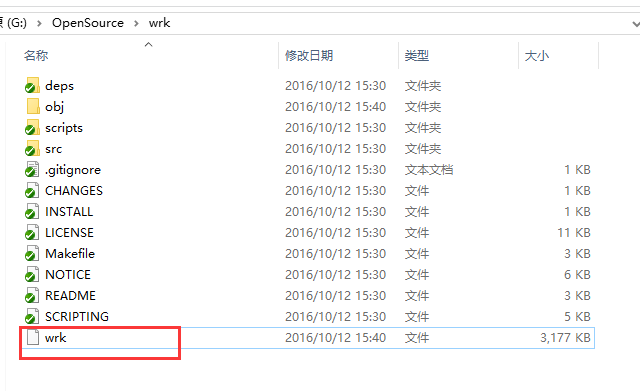Click 文件夹 type of deps row
Screen dimensions: 640x391
(x=423, y=86)
